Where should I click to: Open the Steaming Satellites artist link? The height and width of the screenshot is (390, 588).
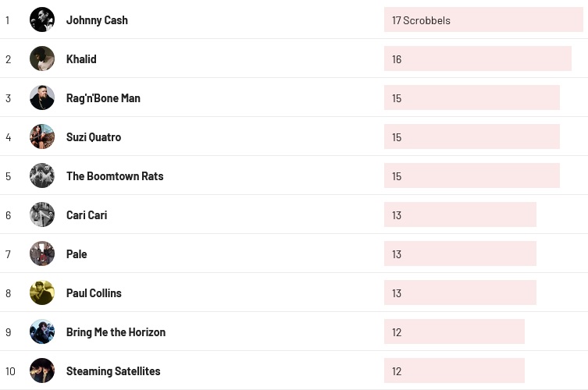point(113,371)
